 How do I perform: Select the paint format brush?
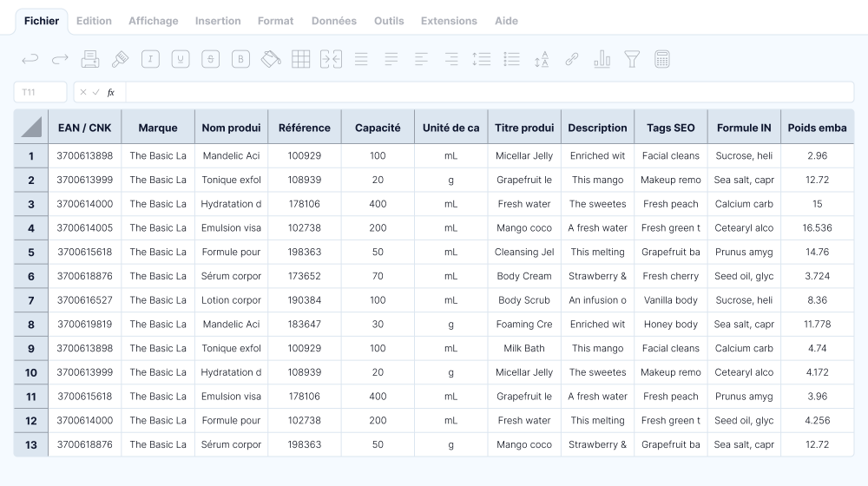coord(120,59)
